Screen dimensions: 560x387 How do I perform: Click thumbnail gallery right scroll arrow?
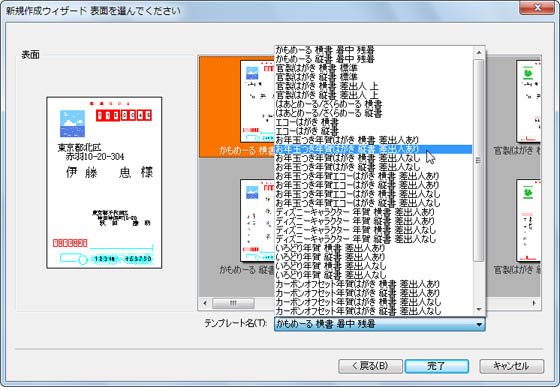click(534, 303)
